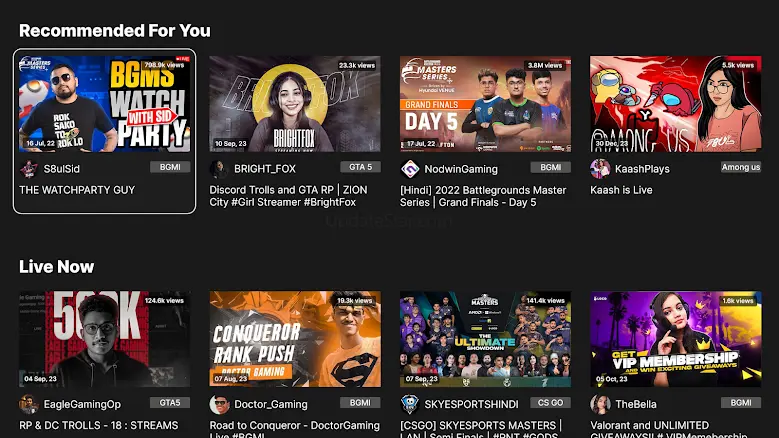Open BRIGHT_FOX channel name link
Screen dimensions: 779x438
(265, 169)
